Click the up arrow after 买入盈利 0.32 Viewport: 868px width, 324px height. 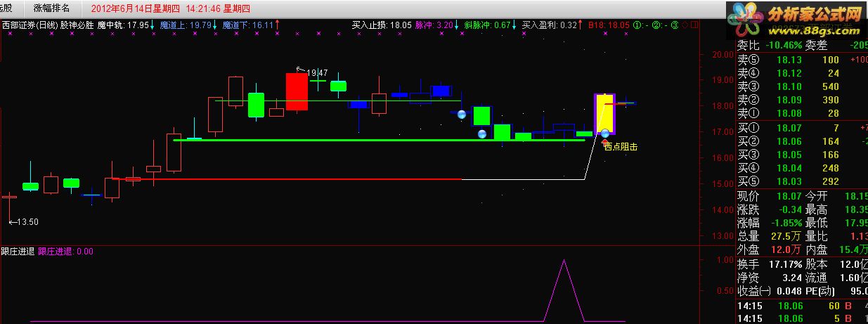click(581, 25)
